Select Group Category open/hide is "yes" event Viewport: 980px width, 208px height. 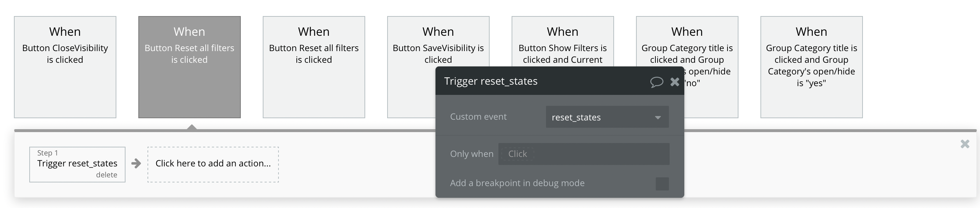pyautogui.click(x=811, y=67)
